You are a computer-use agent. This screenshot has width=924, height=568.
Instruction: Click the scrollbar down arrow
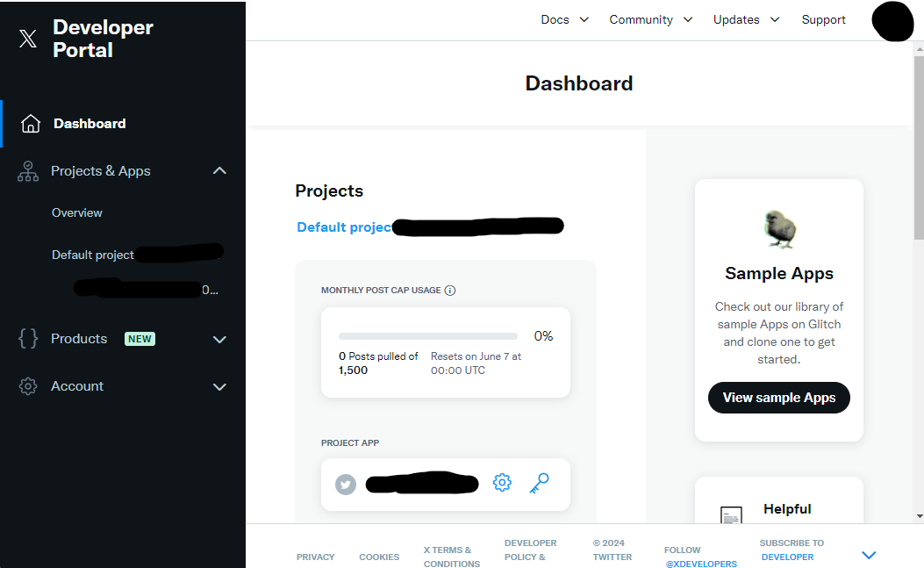coord(920,516)
